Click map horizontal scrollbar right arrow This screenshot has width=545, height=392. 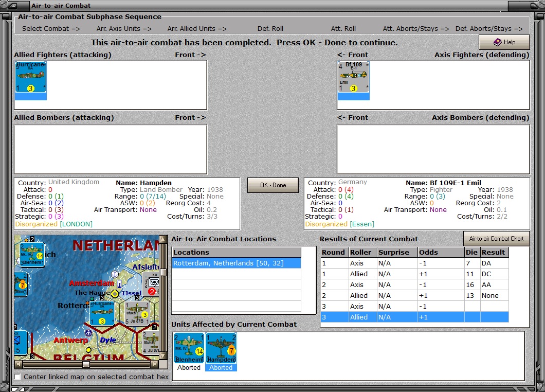[x=155, y=364]
